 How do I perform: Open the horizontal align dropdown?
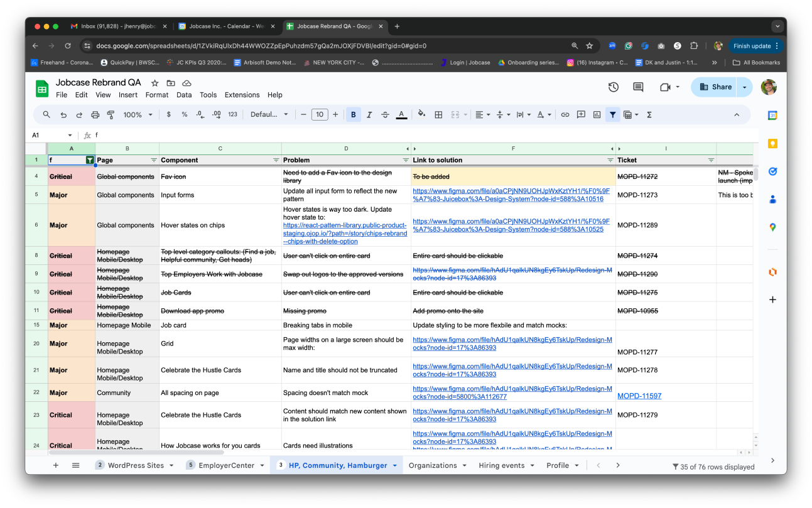click(x=482, y=115)
